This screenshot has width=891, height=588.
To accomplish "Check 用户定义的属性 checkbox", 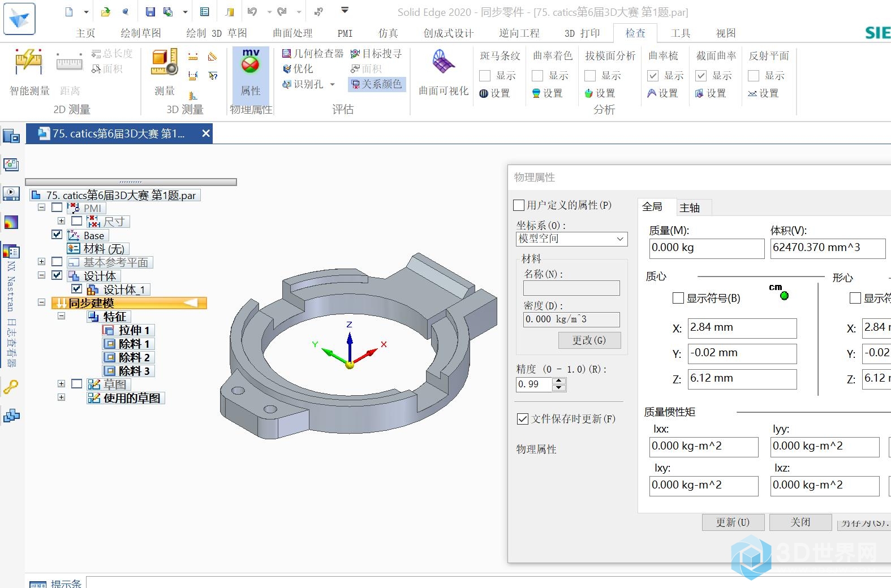I will [519, 205].
